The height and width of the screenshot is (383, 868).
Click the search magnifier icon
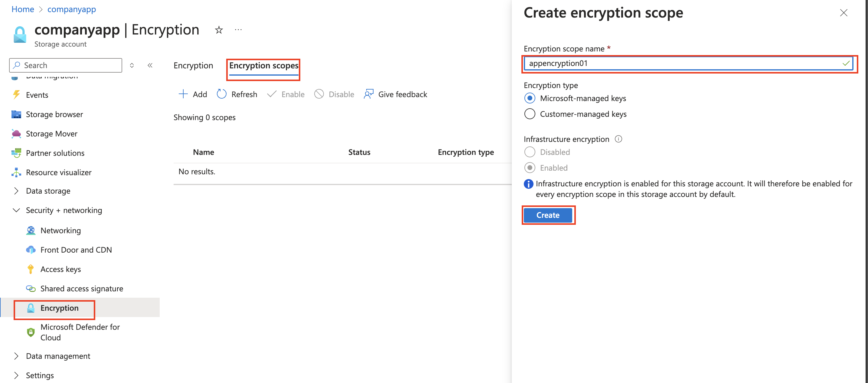tap(17, 65)
